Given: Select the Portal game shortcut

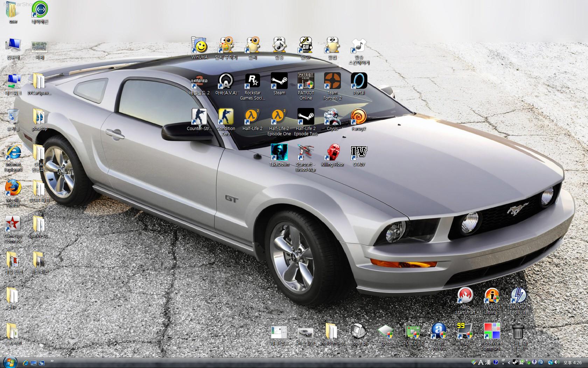Looking at the screenshot, I should point(359,81).
